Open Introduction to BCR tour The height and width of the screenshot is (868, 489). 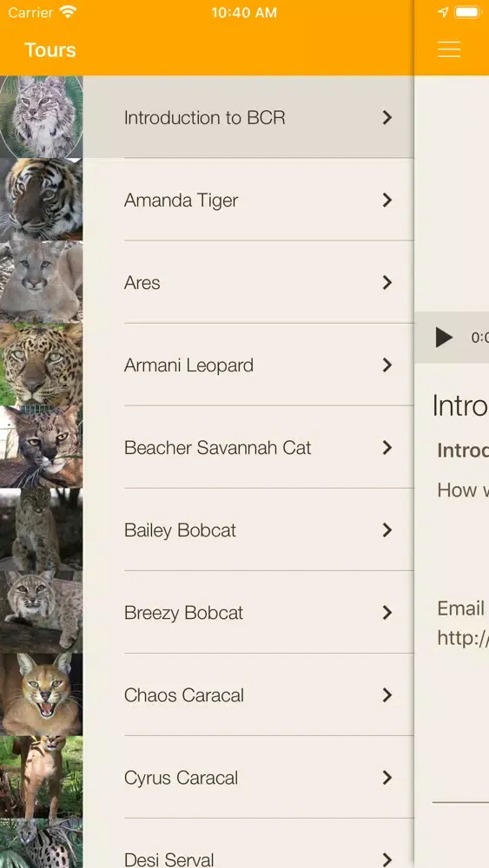pyautogui.click(x=207, y=117)
